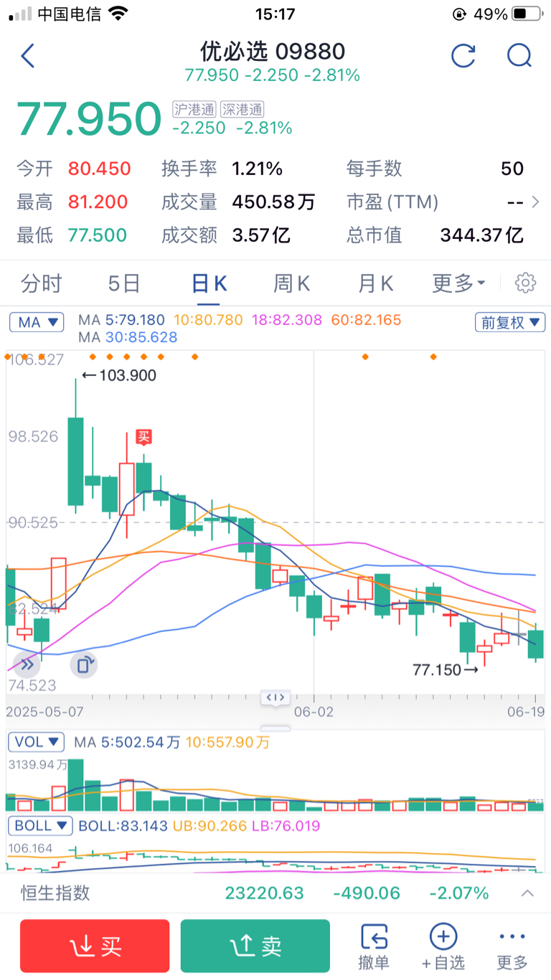Tap the tallest volume bar in VOL panel
Screen dimensions: 551x980
[75, 785]
